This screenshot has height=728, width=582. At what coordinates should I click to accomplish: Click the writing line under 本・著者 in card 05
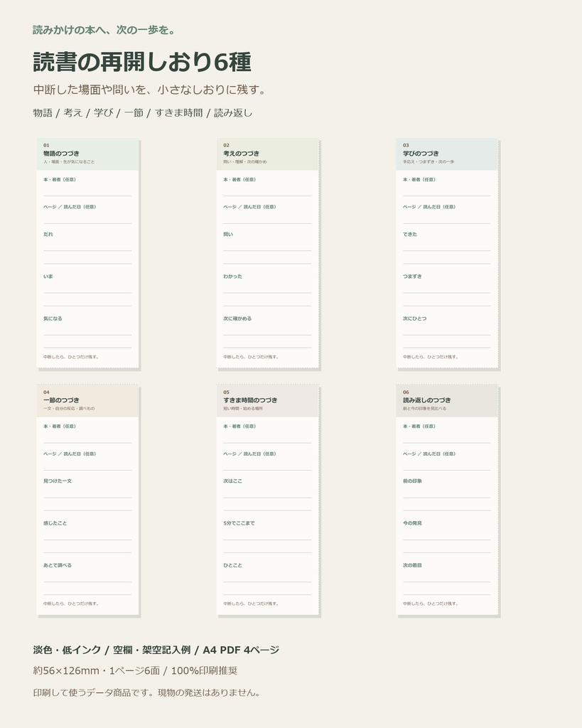click(267, 442)
